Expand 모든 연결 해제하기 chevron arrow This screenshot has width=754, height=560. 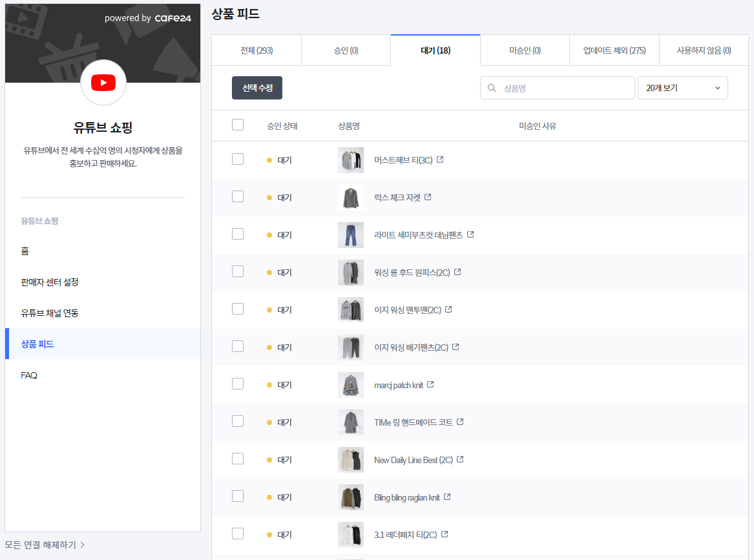tap(83, 544)
